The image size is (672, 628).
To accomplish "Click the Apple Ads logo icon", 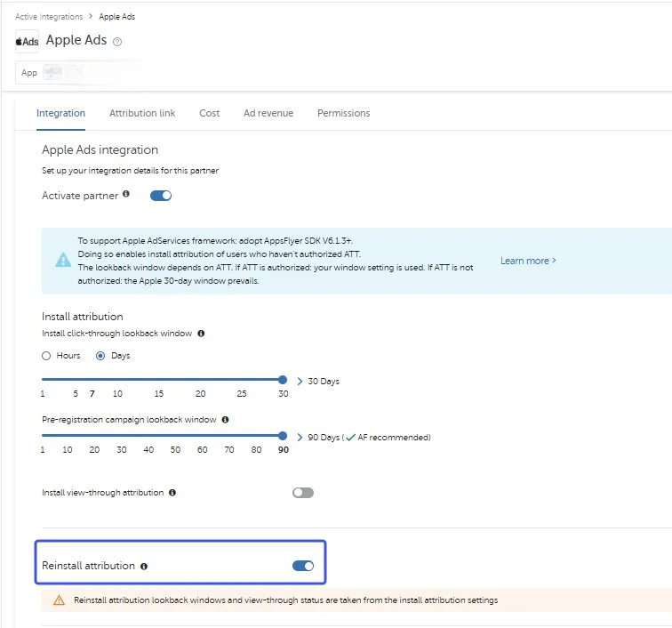I will [27, 42].
